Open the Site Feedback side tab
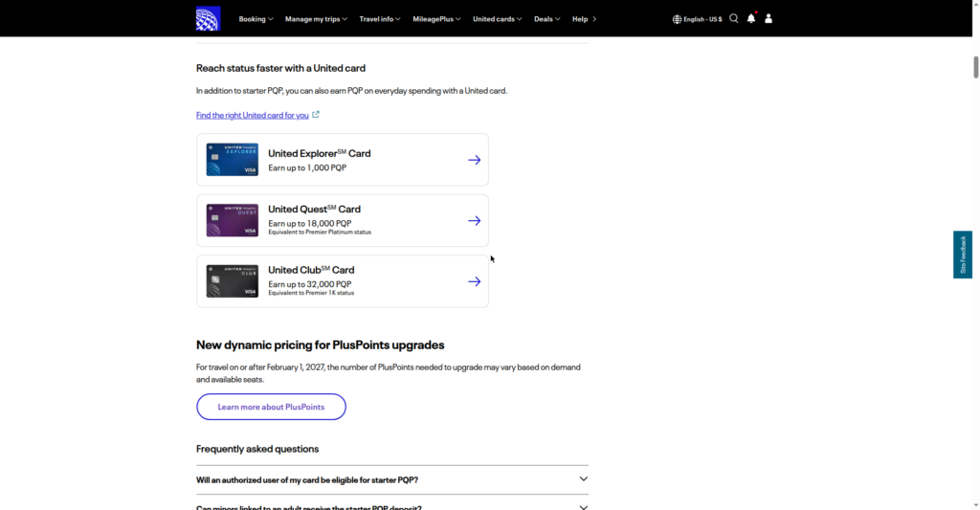The height and width of the screenshot is (510, 980). point(963,255)
